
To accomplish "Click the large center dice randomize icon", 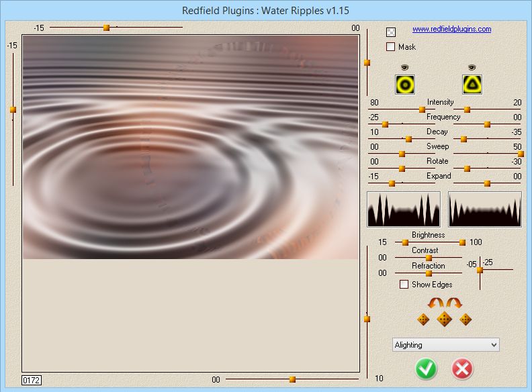I will 444,319.
